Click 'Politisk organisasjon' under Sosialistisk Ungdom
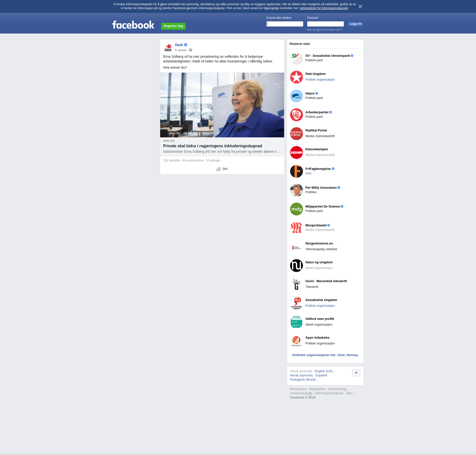The height and width of the screenshot is (455, 476). click(x=320, y=306)
